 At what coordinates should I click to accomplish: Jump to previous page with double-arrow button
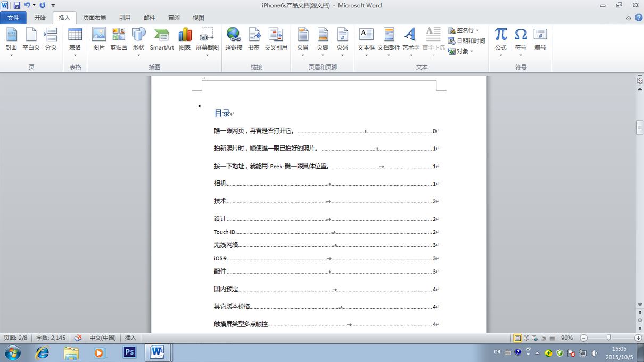point(640,314)
